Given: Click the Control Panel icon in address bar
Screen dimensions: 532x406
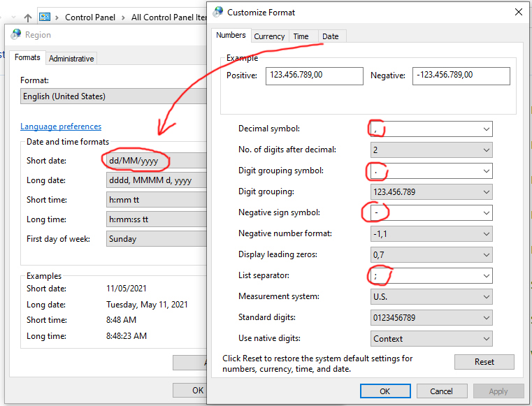Looking at the screenshot, I should click(x=45, y=17).
